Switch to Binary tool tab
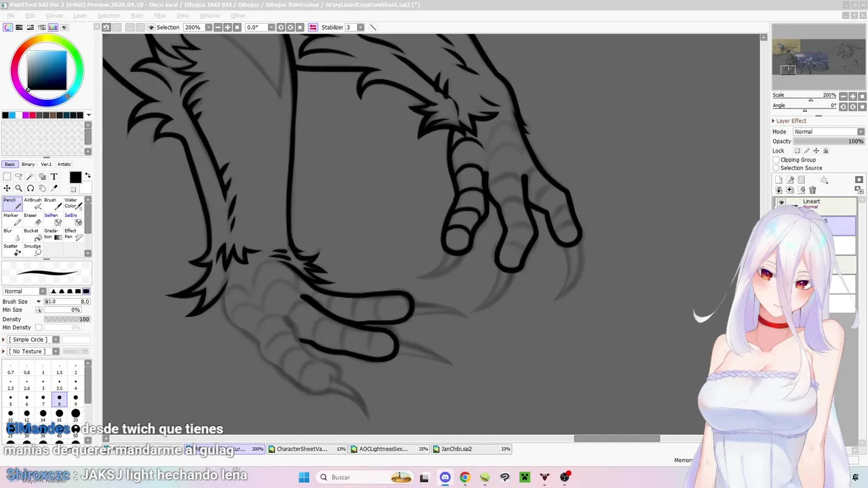The width and height of the screenshot is (868, 488). point(28,164)
